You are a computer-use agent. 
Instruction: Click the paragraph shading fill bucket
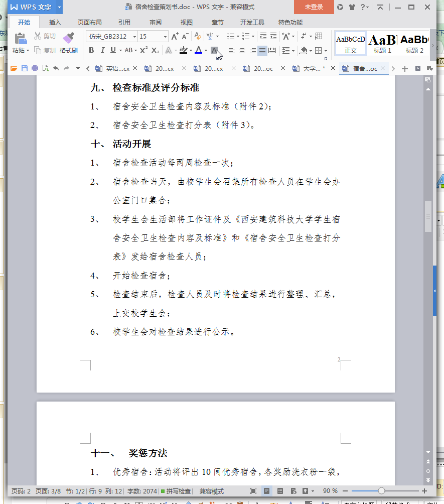(x=304, y=51)
